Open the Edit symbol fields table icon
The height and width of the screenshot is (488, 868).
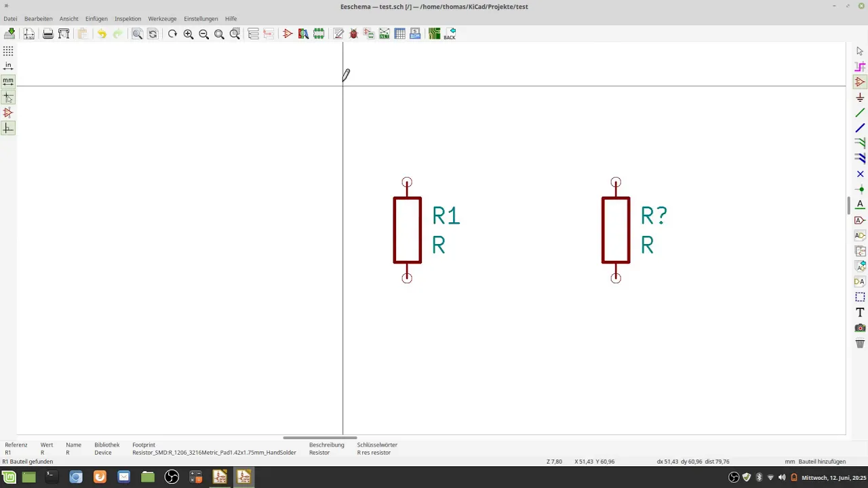pyautogui.click(x=400, y=34)
